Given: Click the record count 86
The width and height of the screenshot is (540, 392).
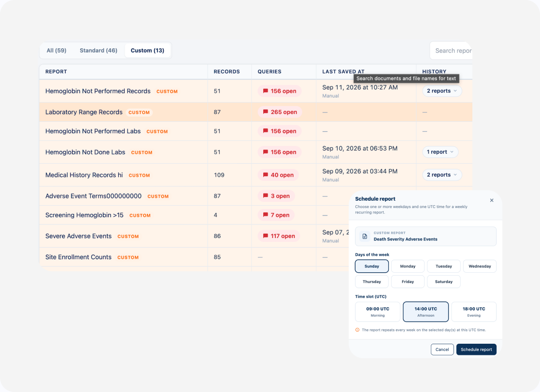Looking at the screenshot, I should coord(217,236).
